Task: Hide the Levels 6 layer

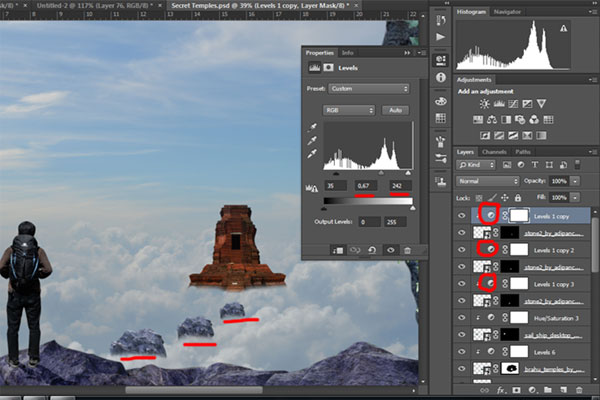Action: (x=462, y=352)
